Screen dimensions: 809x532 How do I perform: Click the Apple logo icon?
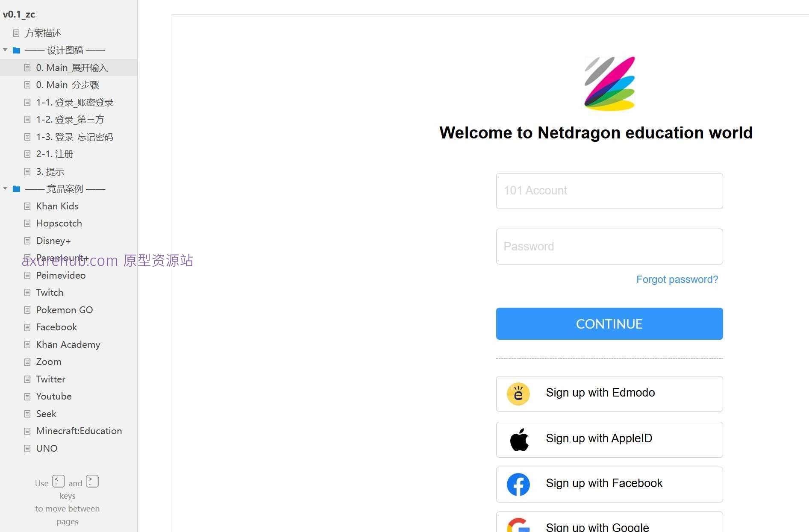pos(519,439)
